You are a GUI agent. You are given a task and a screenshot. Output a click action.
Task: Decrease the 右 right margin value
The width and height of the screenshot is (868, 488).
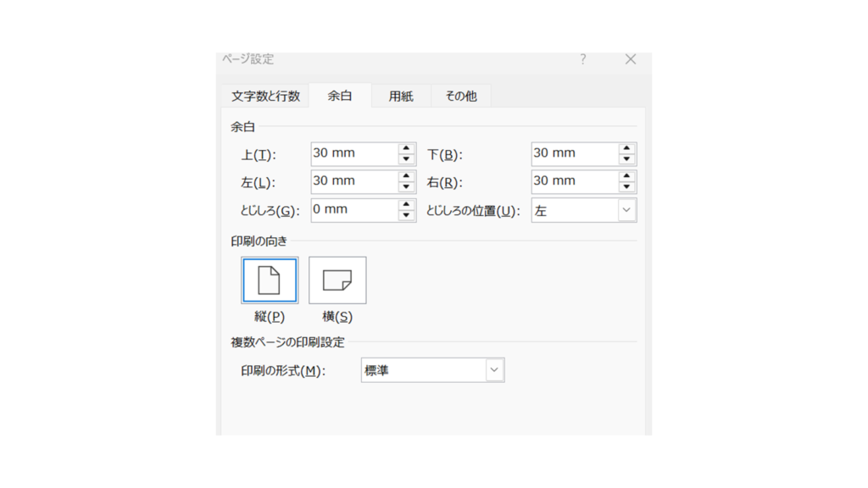point(626,187)
